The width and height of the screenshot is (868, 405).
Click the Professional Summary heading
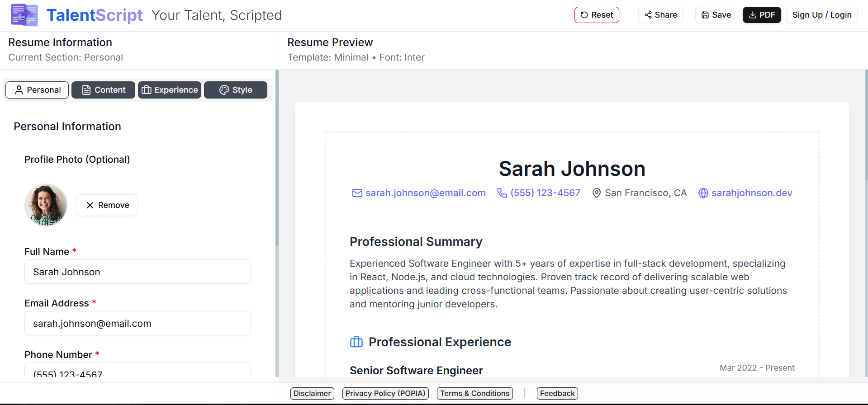[416, 242]
